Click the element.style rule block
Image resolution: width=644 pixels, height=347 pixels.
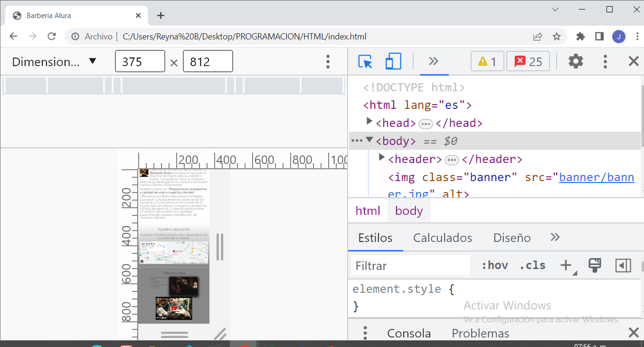494,298
